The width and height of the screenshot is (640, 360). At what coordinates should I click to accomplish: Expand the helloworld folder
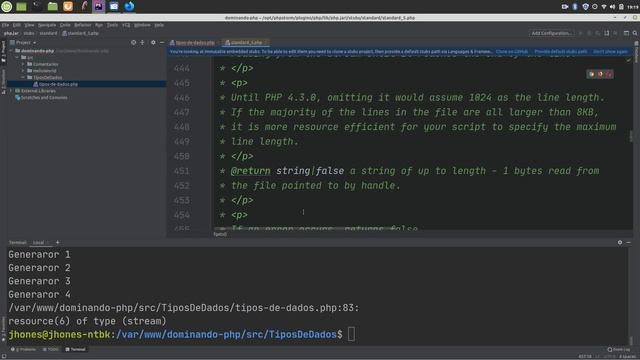23,71
